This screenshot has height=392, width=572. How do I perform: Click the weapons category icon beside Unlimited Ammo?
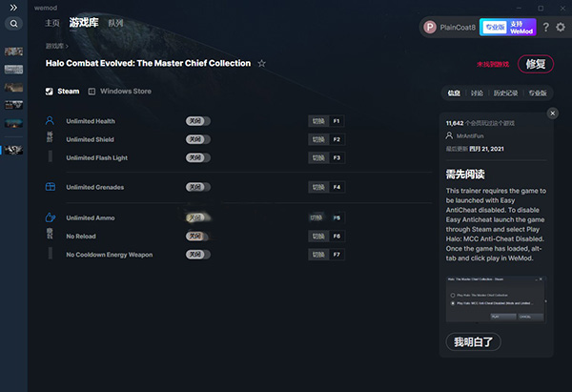coord(50,217)
